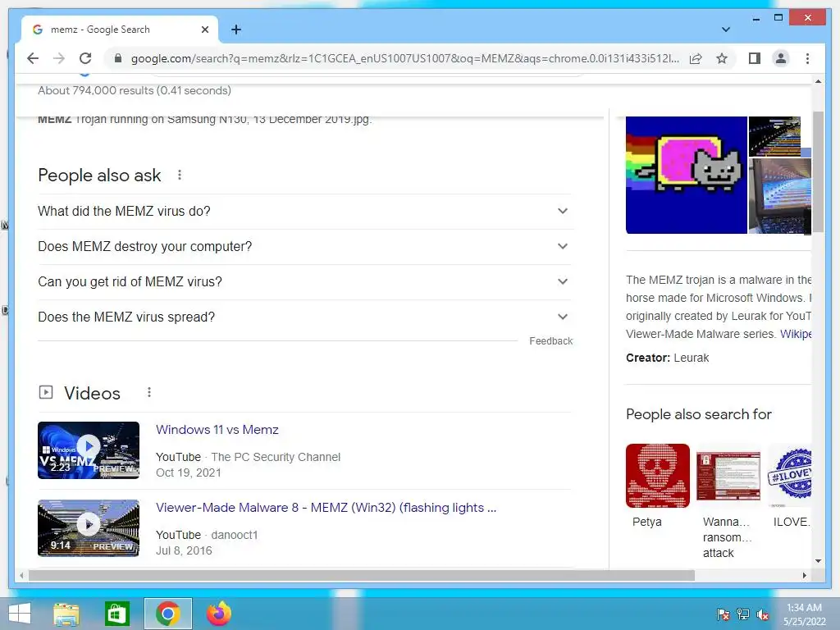This screenshot has height=630, width=840.
Task: Play the Viewer-Made Malware 8 thumbnail
Action: [89, 527]
